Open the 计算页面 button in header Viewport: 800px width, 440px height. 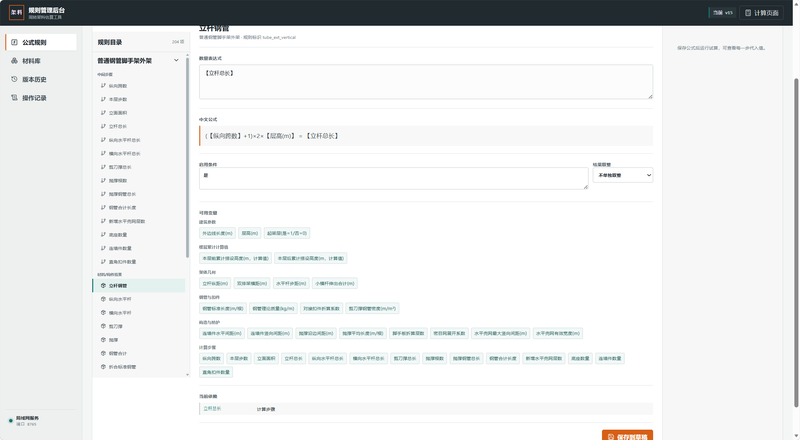pos(762,13)
